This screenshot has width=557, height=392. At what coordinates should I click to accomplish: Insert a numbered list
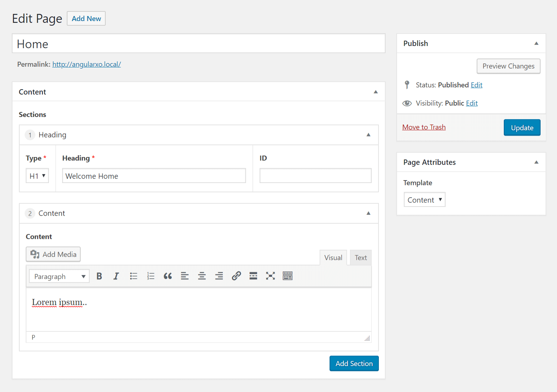click(x=151, y=276)
